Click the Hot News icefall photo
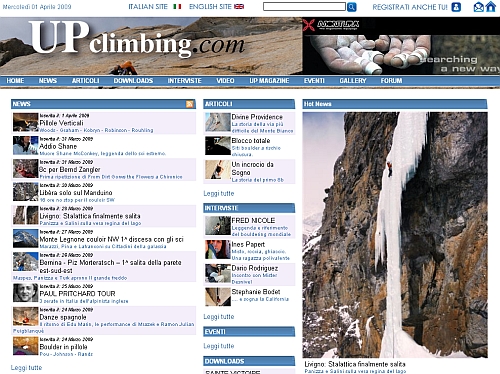 [x=395, y=235]
